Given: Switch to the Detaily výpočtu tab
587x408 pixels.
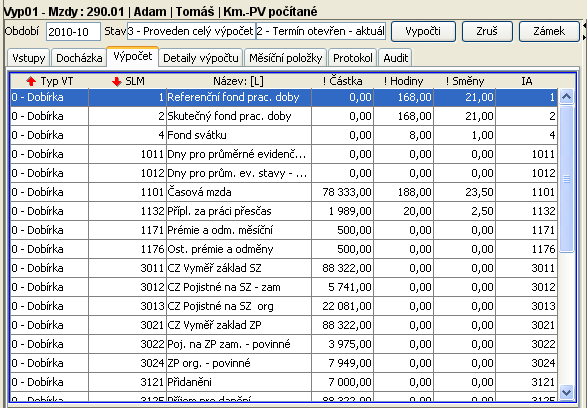Looking at the screenshot, I should 201,58.
